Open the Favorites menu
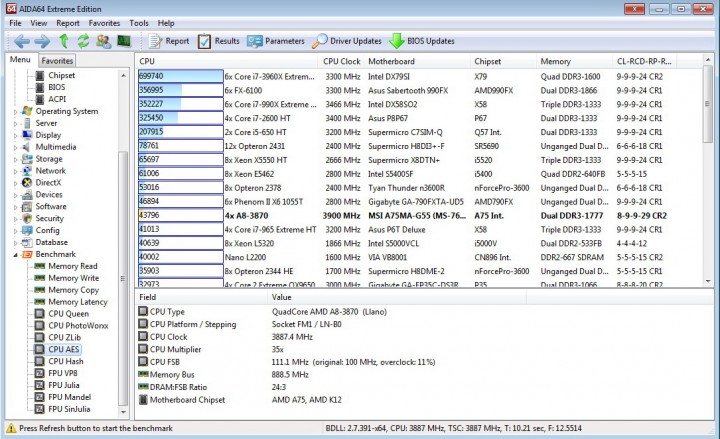 104,23
